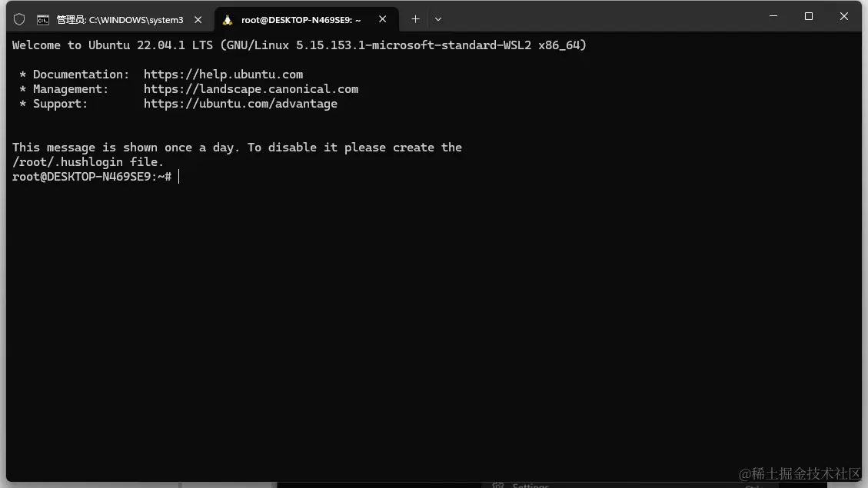Close the terminal window

(x=844, y=16)
